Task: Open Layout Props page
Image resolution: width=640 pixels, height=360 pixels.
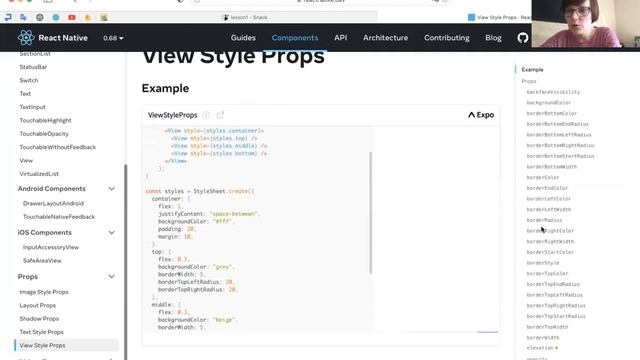Action: click(x=38, y=305)
